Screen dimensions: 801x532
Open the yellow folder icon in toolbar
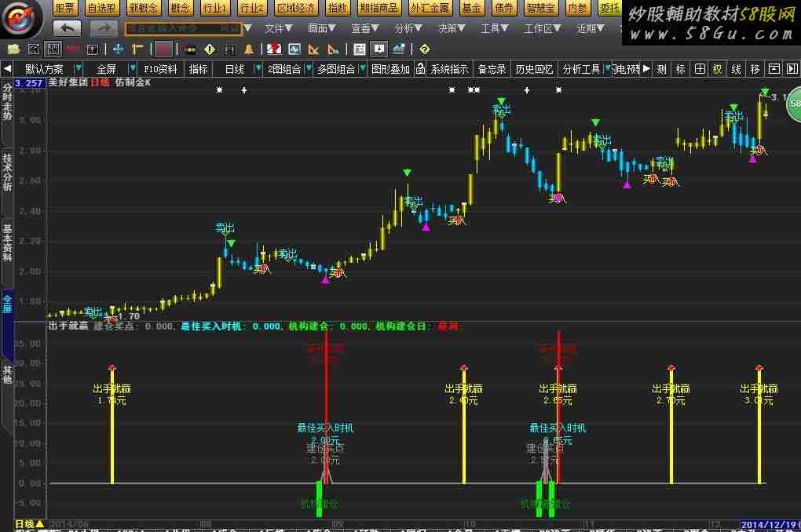click(x=13, y=49)
